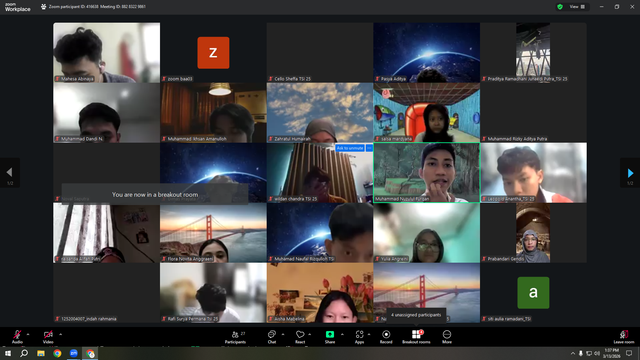
Task: Open the View layout menu
Action: coord(578,7)
